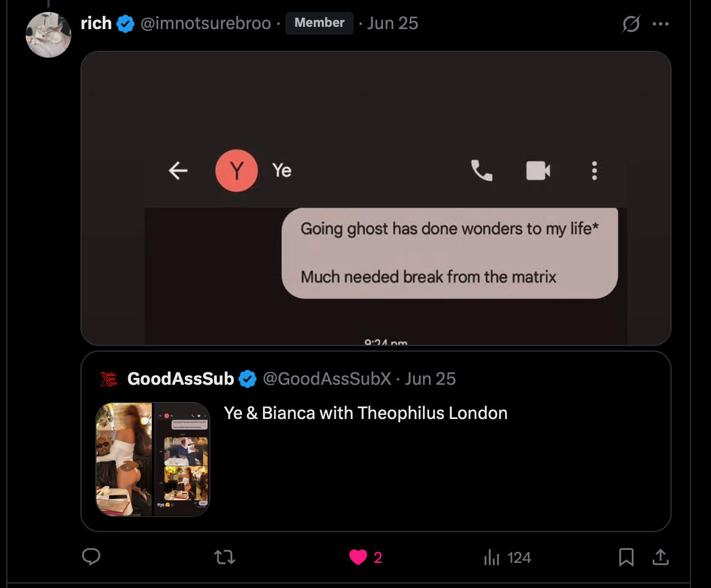This screenshot has width=711, height=588.
Task: Click rich's blue verified checkmark badge
Action: [126, 24]
